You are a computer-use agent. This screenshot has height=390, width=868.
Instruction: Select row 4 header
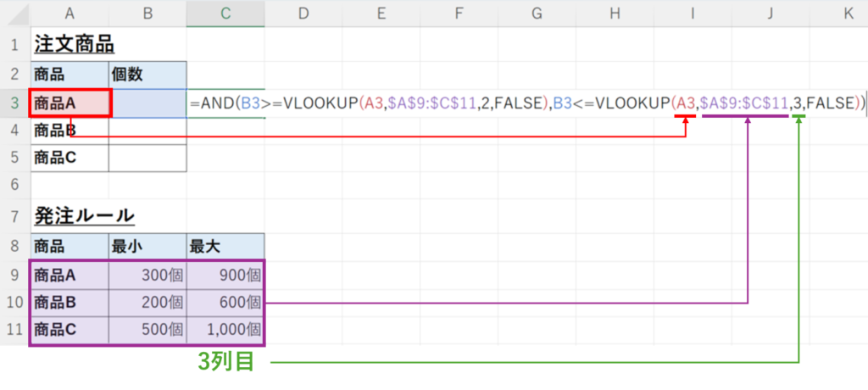click(x=15, y=131)
